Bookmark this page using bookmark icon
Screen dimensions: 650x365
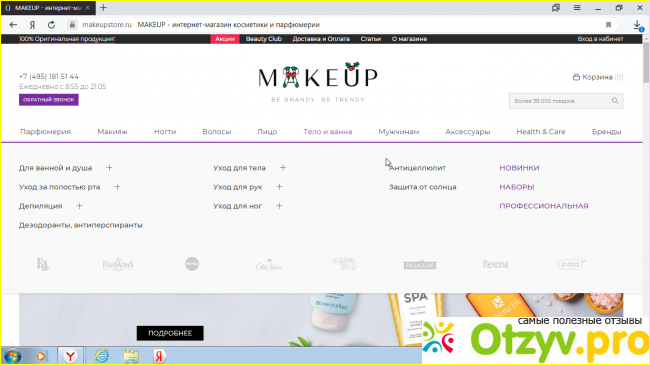[608, 25]
